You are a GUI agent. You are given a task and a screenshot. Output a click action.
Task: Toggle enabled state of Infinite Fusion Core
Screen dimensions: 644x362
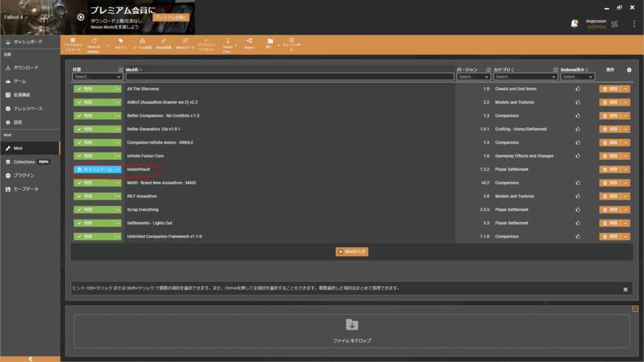[94, 156]
